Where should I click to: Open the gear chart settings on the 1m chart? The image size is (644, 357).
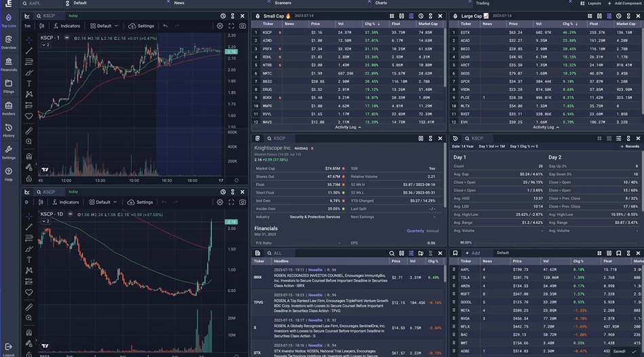(x=220, y=26)
